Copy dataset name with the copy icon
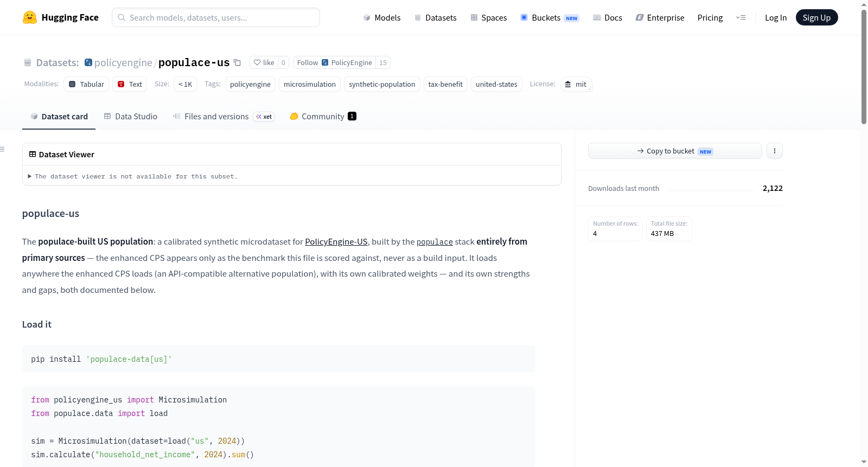 237,62
